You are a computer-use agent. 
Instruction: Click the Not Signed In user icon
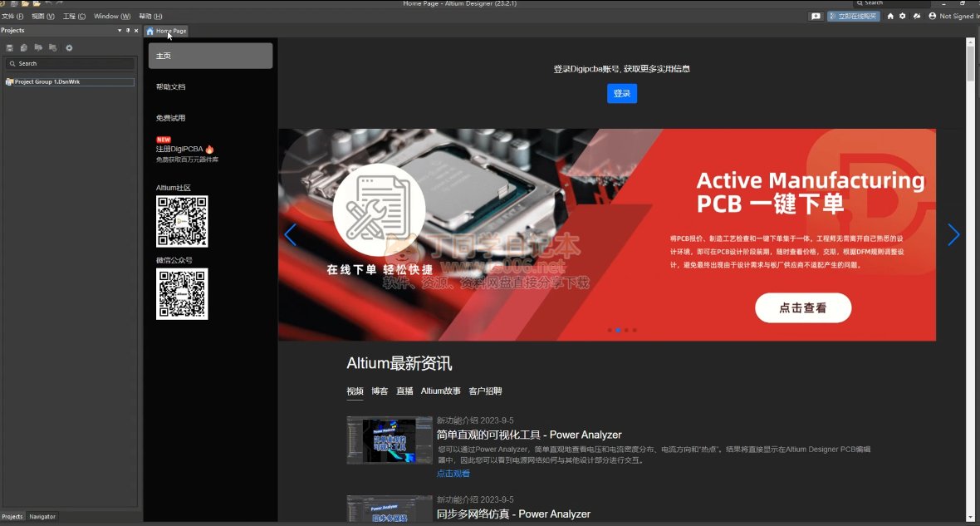click(933, 16)
